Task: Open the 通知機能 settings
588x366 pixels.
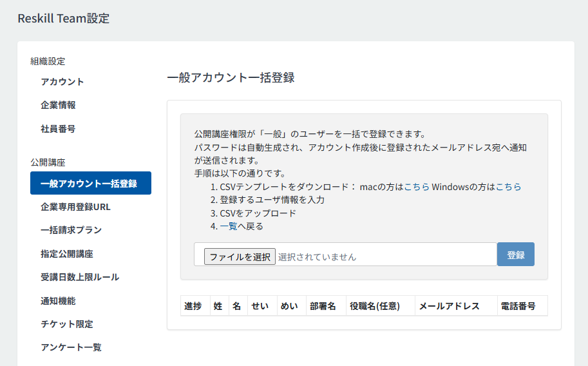Action: pos(58,301)
